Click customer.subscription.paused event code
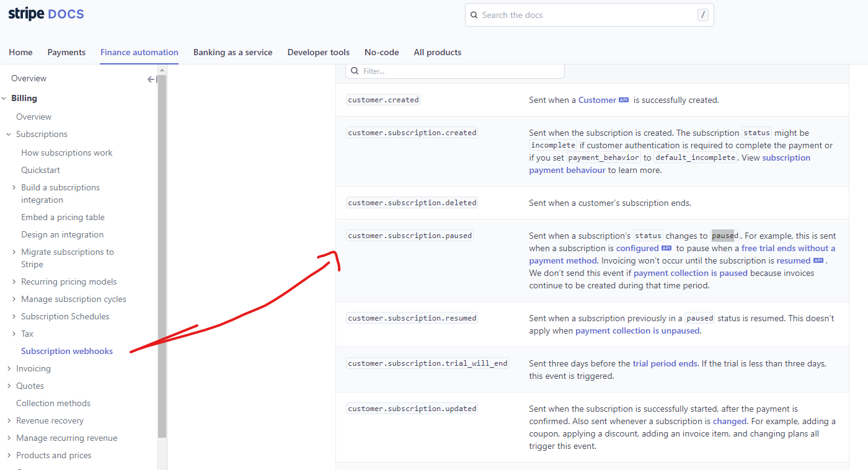This screenshot has width=868, height=470. 410,236
